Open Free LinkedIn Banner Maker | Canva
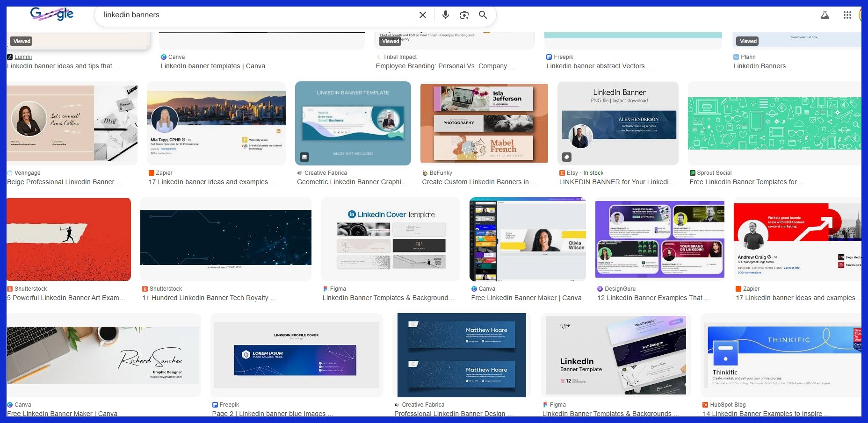The height and width of the screenshot is (423, 868). 527,297
